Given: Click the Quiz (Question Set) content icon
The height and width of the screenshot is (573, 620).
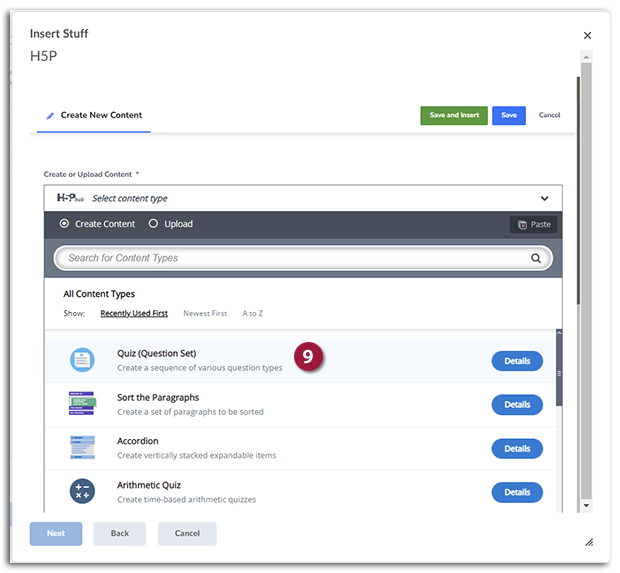Looking at the screenshot, I should click(x=82, y=360).
